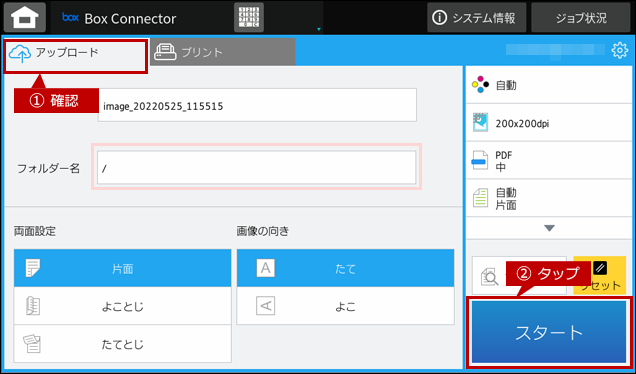Switch to the プリント tab
This screenshot has width=636, height=374.
point(222,52)
